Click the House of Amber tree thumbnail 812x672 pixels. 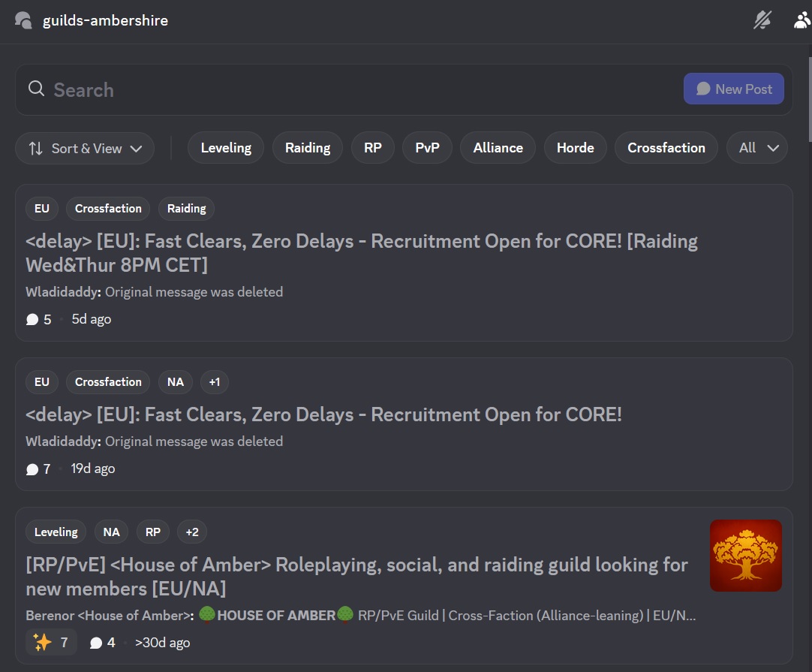tap(746, 556)
